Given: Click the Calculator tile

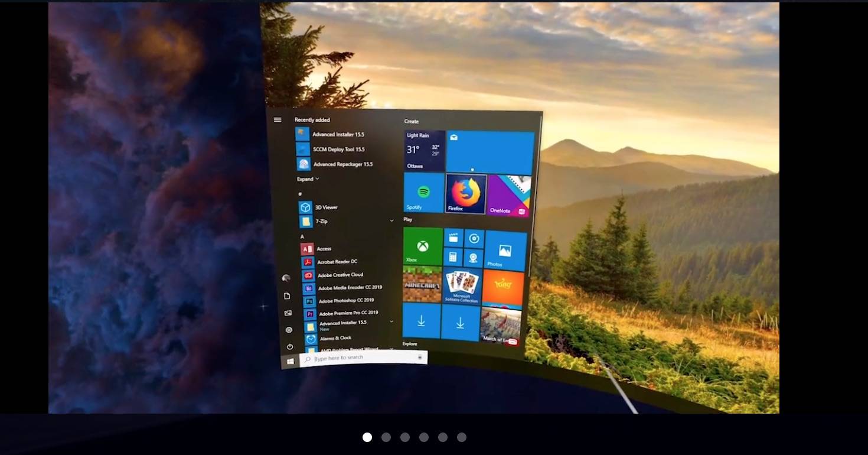Looking at the screenshot, I should click(x=452, y=258).
